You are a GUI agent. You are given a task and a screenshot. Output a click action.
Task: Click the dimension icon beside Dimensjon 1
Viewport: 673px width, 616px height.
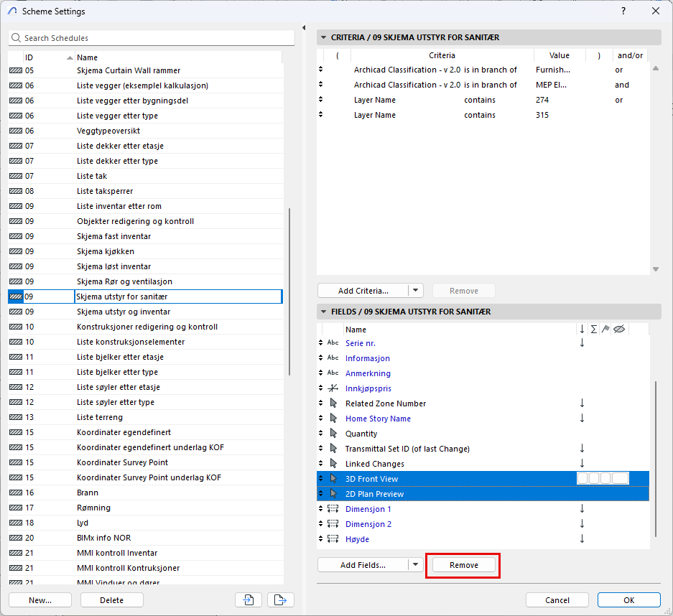click(x=333, y=509)
